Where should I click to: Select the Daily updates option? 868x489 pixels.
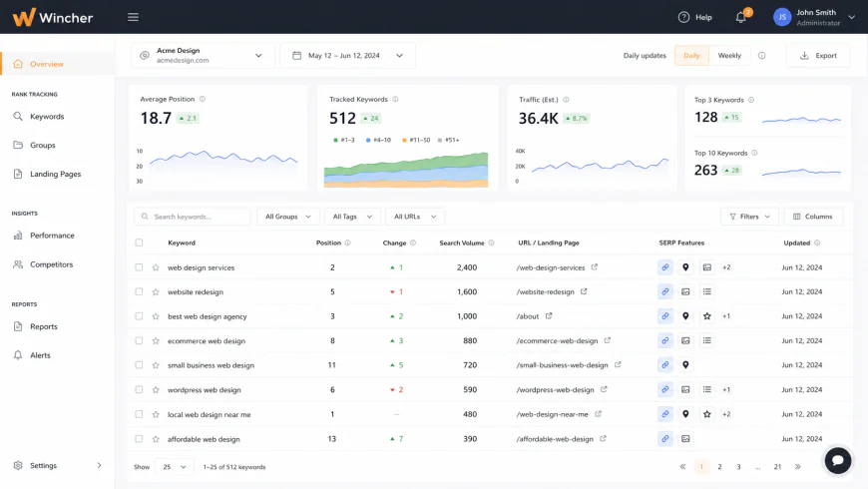[691, 55]
